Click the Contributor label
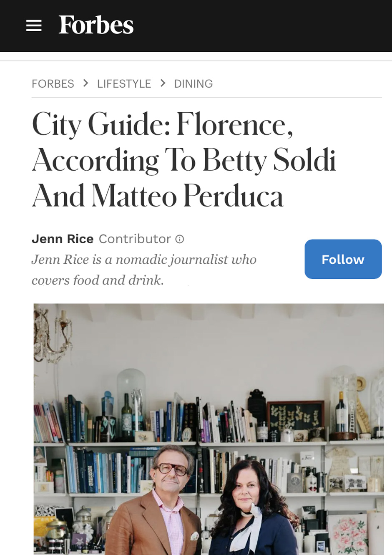392x555 pixels. click(135, 239)
